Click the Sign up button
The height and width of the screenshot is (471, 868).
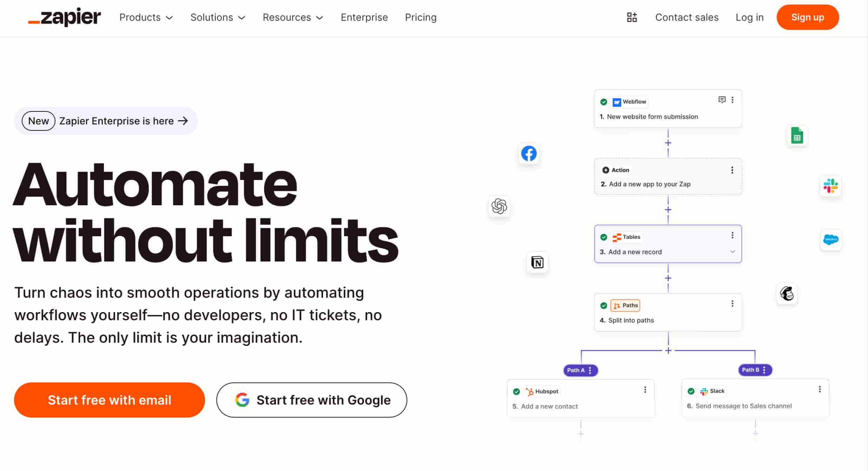pos(807,17)
